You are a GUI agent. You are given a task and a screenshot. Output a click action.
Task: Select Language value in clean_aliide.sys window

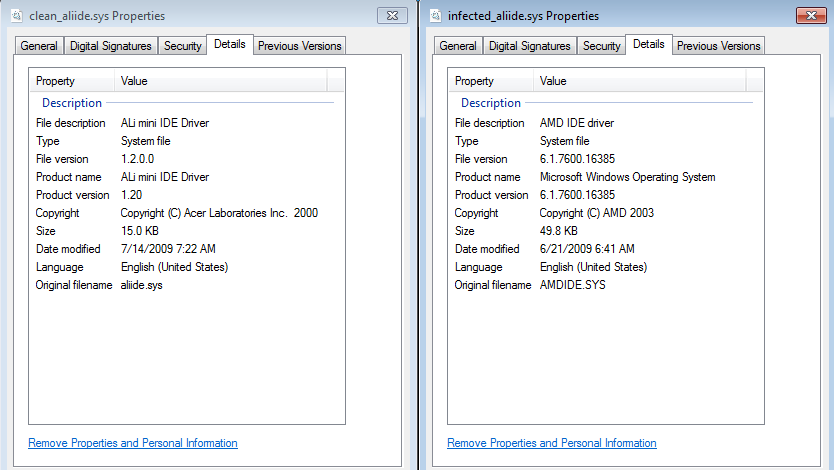174,267
